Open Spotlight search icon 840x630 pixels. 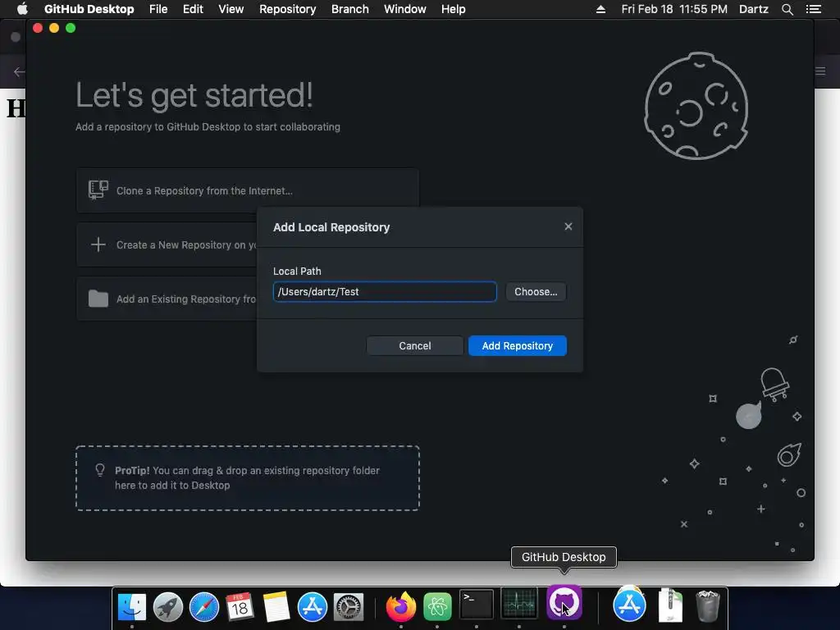(787, 9)
